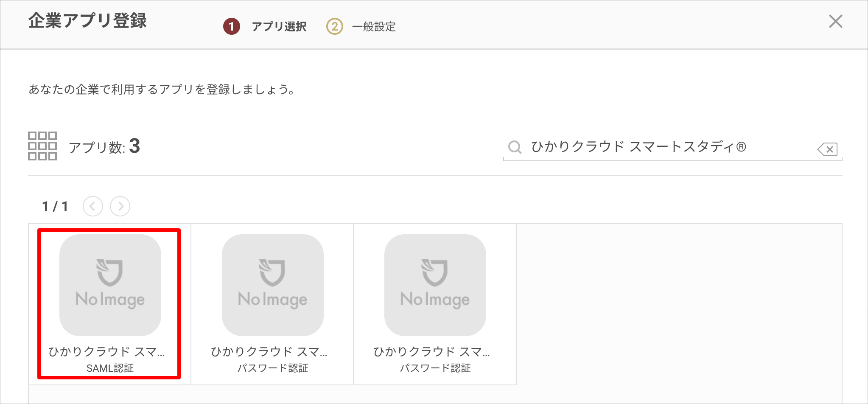Click the third app's パスワード認証 label
This screenshot has height=404, width=868.
coord(435,368)
